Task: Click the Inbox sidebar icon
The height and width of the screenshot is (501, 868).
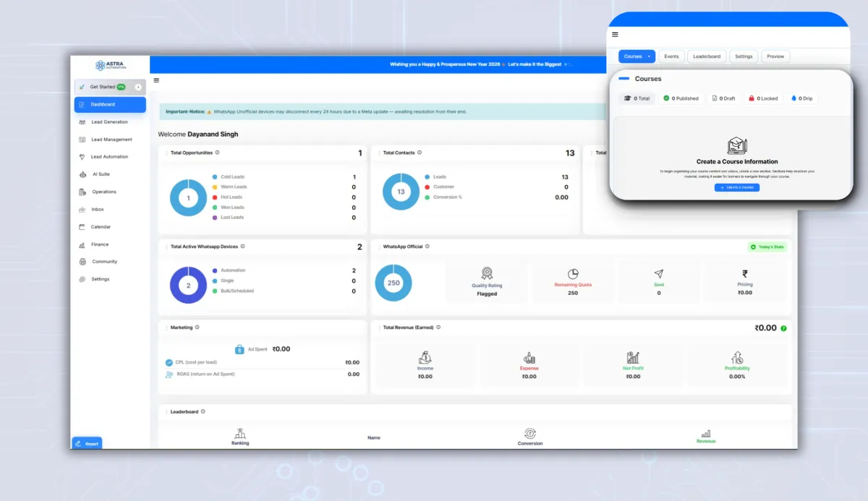Action: point(83,210)
